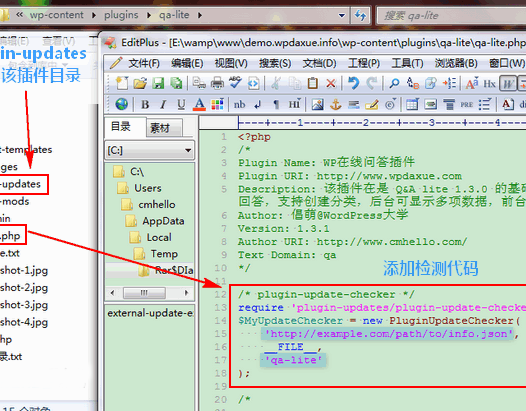The height and width of the screenshot is (411, 526).
Task: Click the red Delete X icon
Action: [331, 83]
